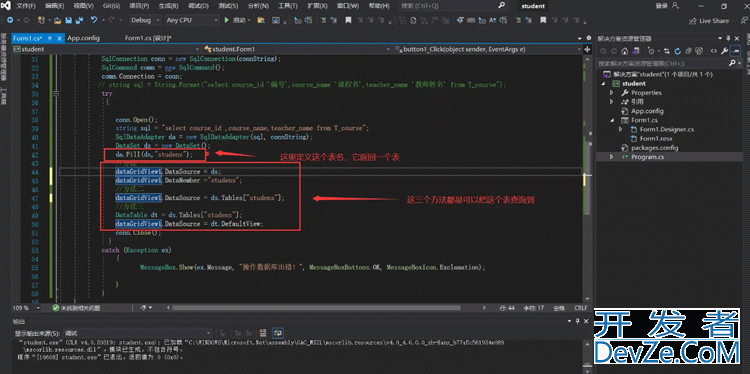
Task: Open the 文件(F) menu
Action: pyautogui.click(x=26, y=6)
